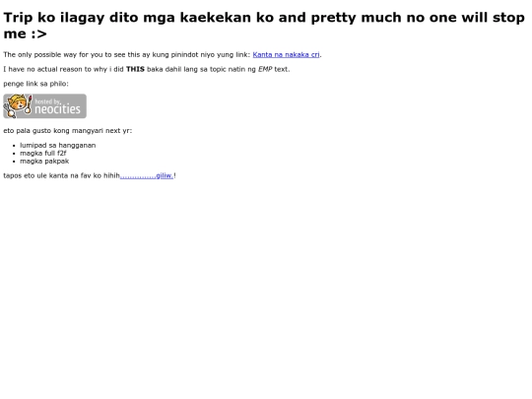Open the "Kanta na nakaka cri" link
Viewport: 532px width, 399px height.
[286, 54]
